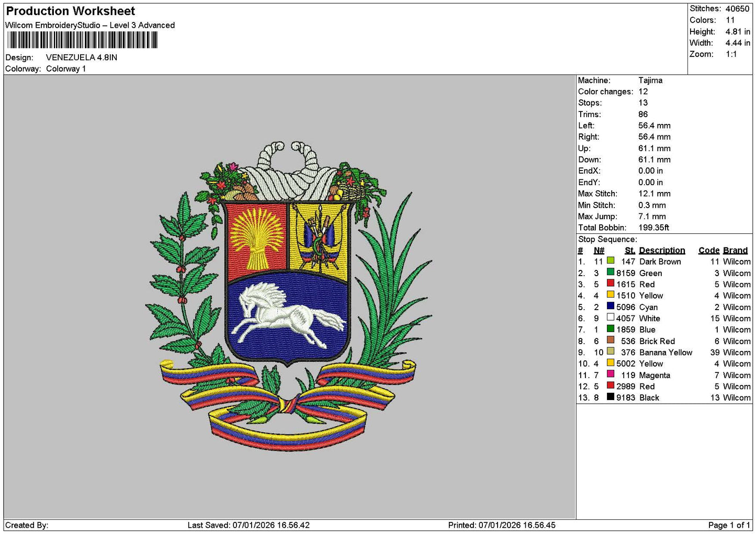Click the 'Black' description text
The height and width of the screenshot is (534, 756).
(649, 398)
